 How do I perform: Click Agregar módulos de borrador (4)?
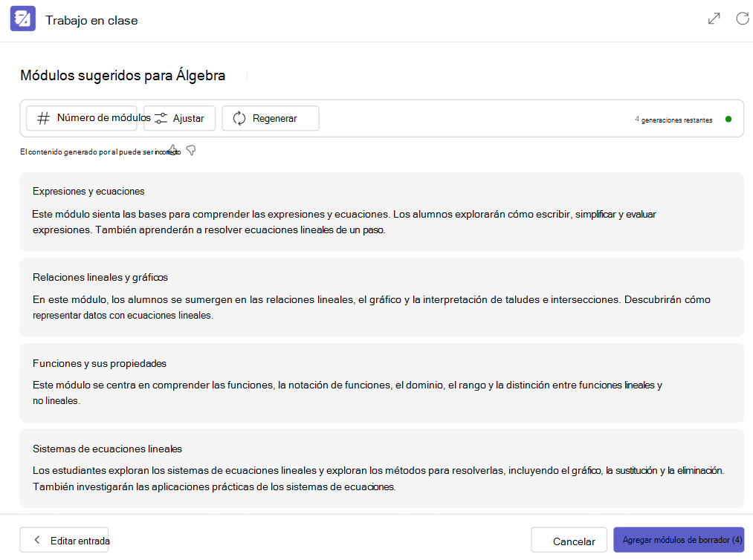click(679, 540)
